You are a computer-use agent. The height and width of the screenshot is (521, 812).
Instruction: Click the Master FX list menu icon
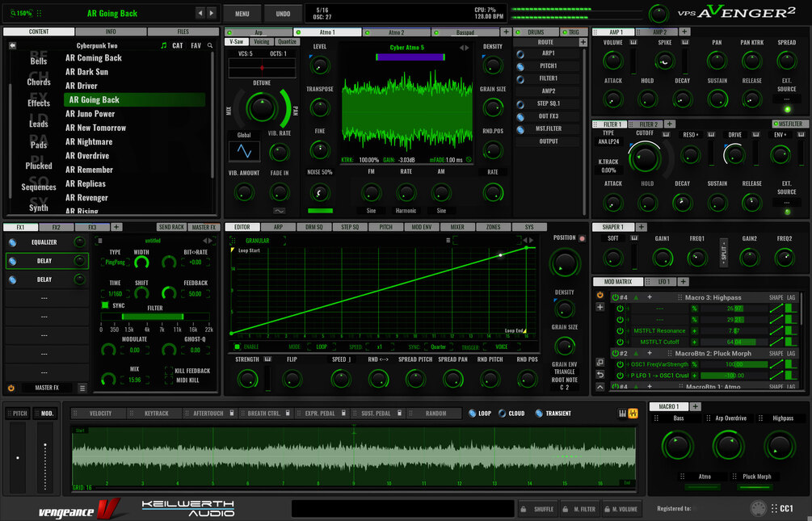(x=82, y=388)
